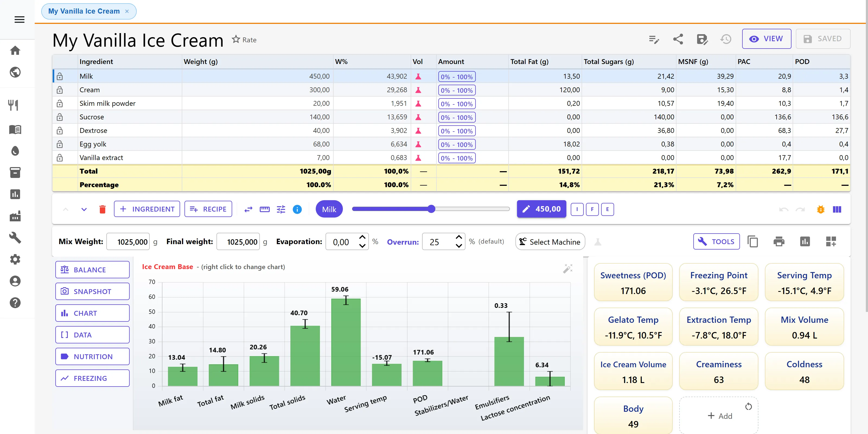The width and height of the screenshot is (868, 434).
Task: Open the recipe history clock icon
Action: tap(726, 39)
